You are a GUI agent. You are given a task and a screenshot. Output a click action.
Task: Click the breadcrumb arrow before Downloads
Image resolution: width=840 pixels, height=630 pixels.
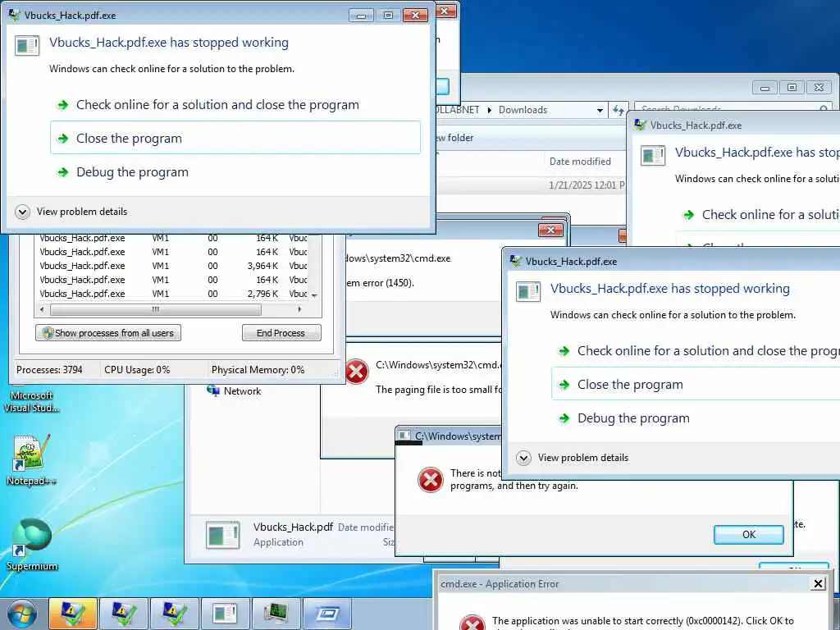click(x=489, y=110)
